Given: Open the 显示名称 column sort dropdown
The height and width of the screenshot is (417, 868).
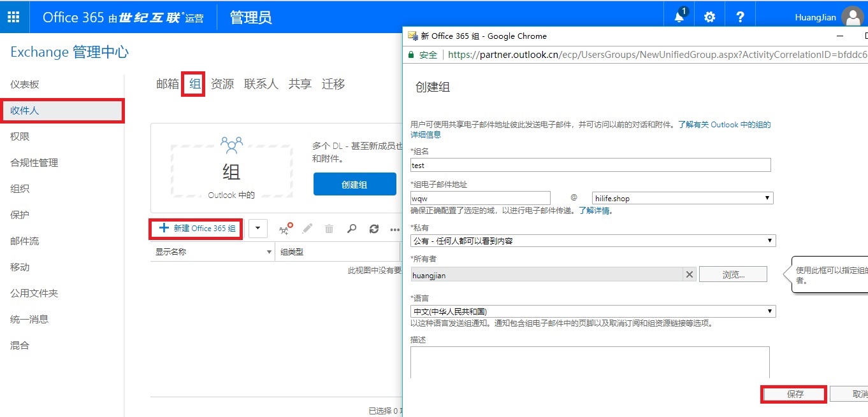Looking at the screenshot, I should [269, 252].
